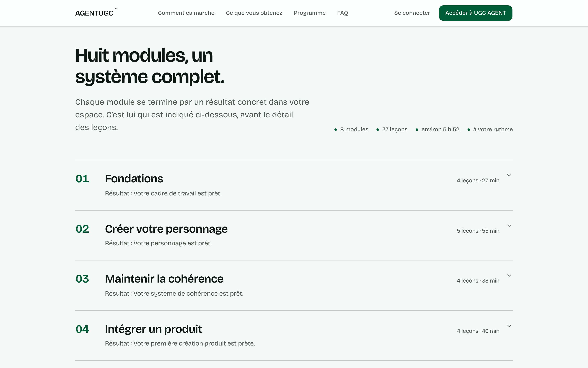Click 'Résultat : Votre système de cohérence est prêt.'
This screenshot has height=368, width=588.
(174, 294)
